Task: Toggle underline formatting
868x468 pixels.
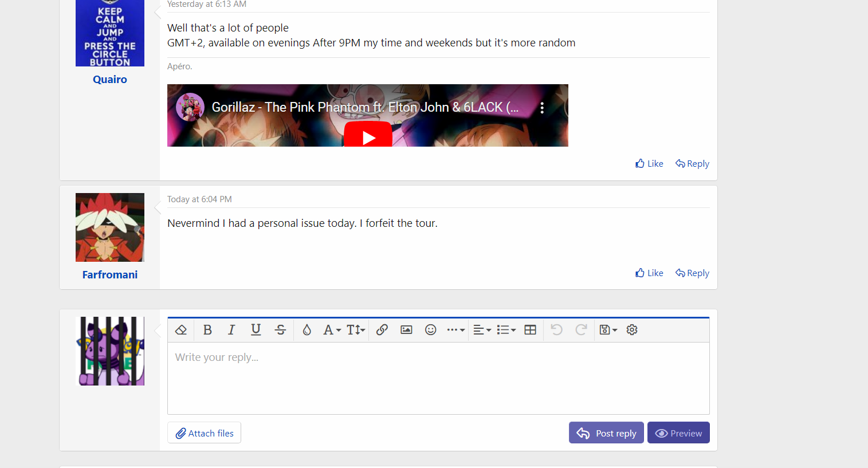Action: click(x=256, y=330)
